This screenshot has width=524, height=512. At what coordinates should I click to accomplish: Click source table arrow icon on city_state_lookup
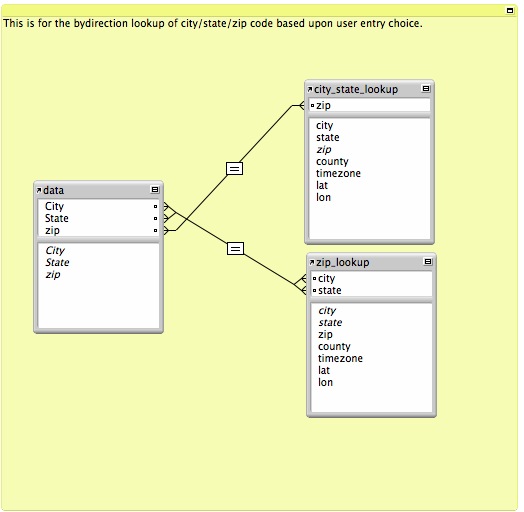click(310, 90)
